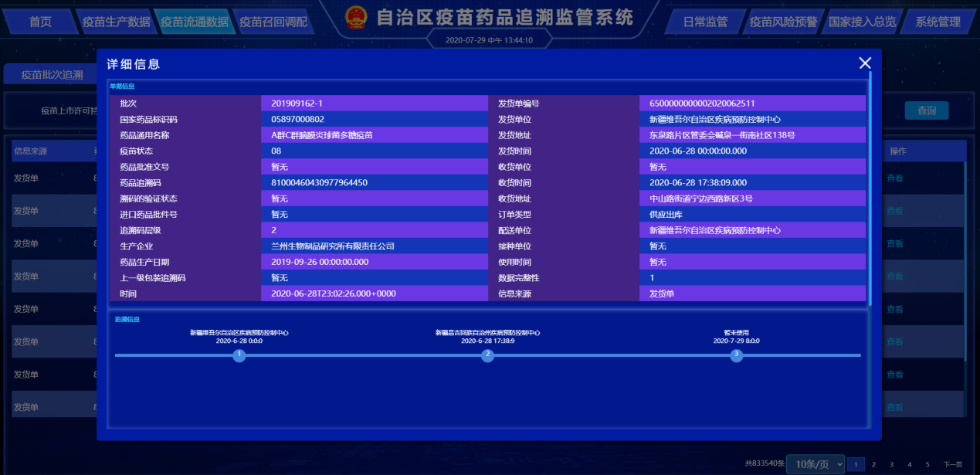The width and height of the screenshot is (980, 475).
Task: Open the 疫苗召回调配 tab
Action: 273,22
